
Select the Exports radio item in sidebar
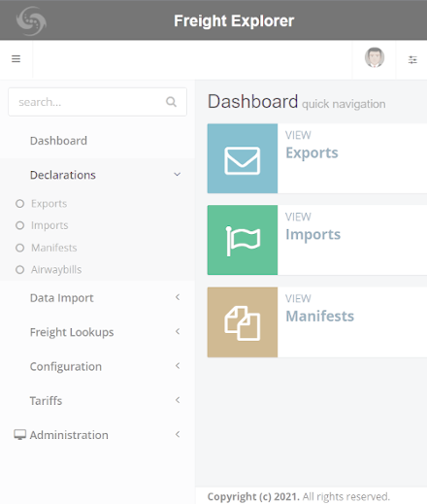(x=42, y=204)
